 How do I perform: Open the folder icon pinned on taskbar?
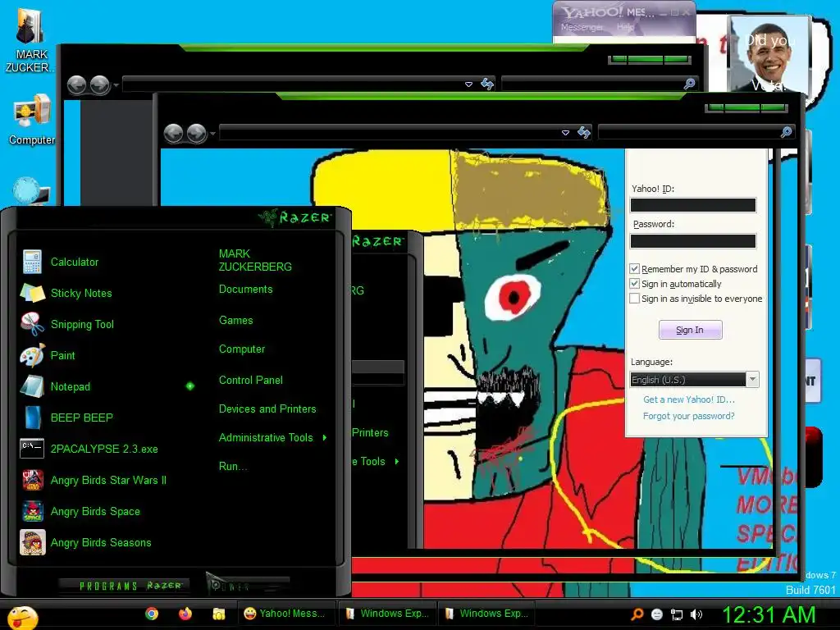point(218,614)
